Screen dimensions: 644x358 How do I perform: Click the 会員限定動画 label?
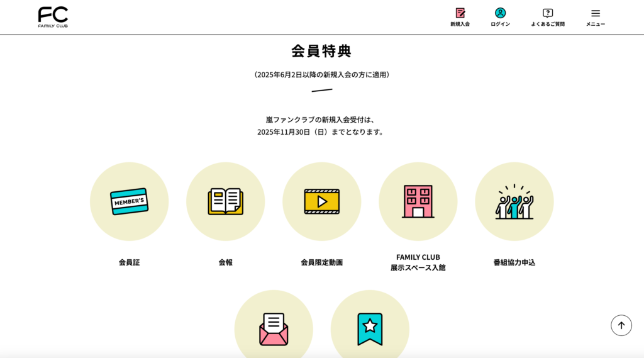coord(321,262)
